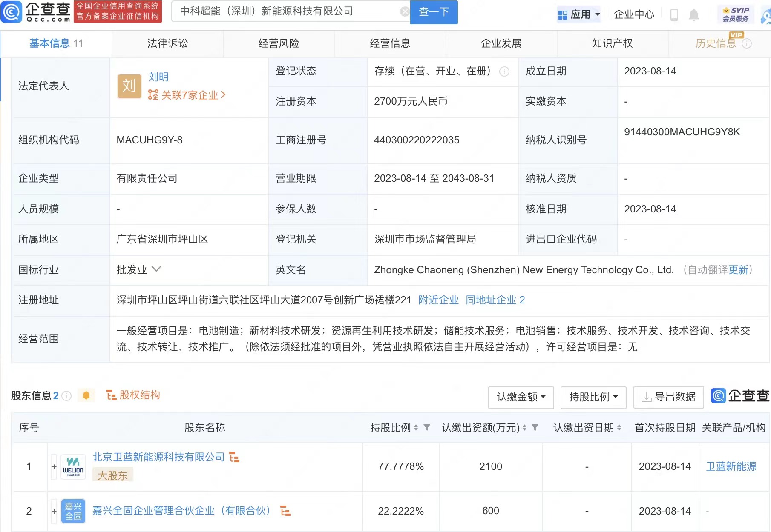Open the mobile phone app icon in header

click(674, 15)
